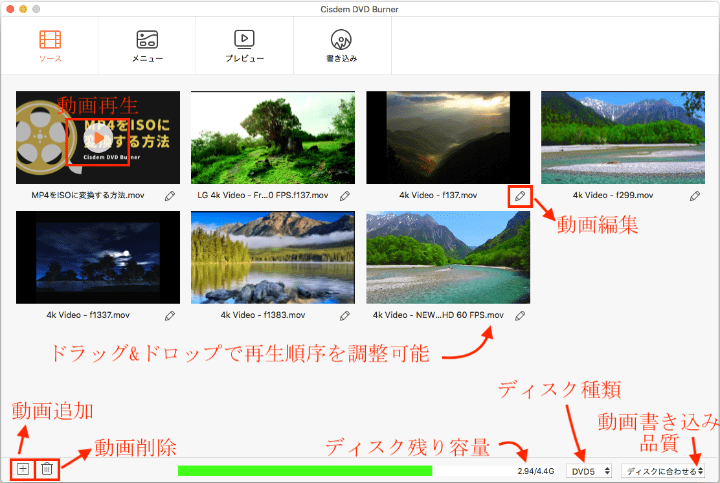Click the file name 4k Video - f299.mov

point(613,195)
